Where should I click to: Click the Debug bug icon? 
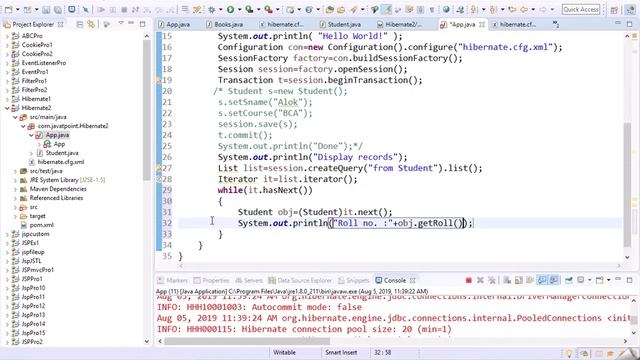click(212, 9)
